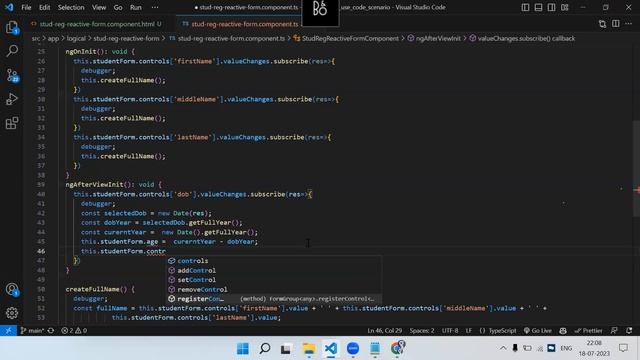Open the File menu

26,7
